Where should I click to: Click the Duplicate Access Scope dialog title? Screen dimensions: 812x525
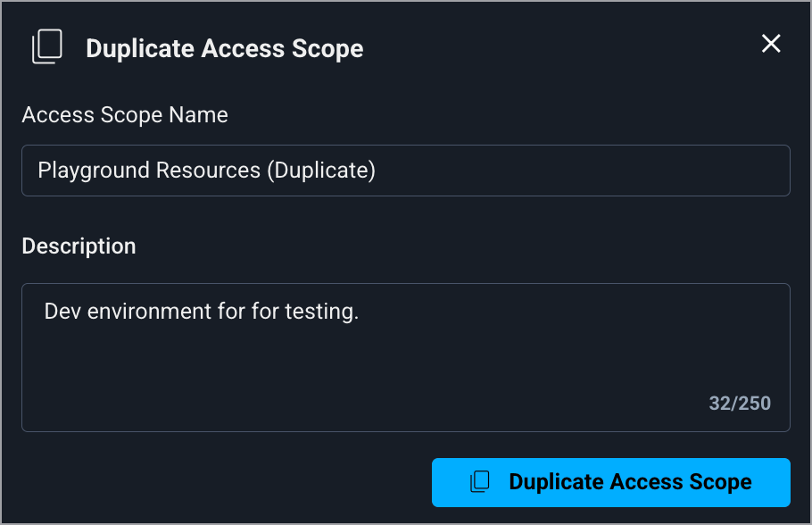pyautogui.click(x=224, y=48)
